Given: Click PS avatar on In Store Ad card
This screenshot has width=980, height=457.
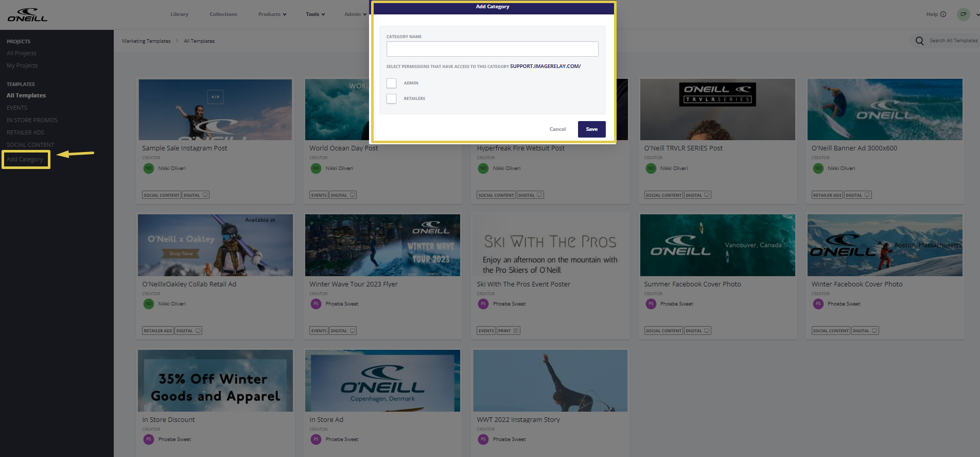Looking at the screenshot, I should coord(316,439).
